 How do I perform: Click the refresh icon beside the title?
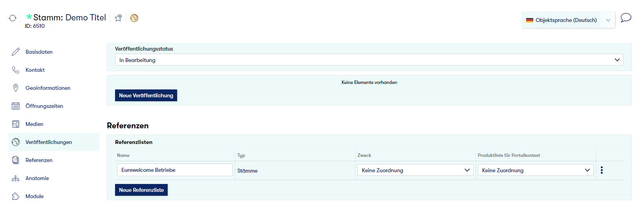[x=13, y=18]
